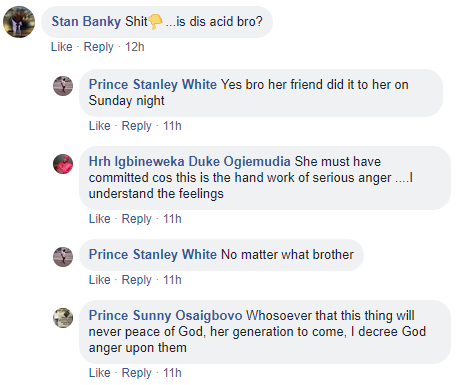Reply to 'No matter what brother' comment
The width and height of the screenshot is (476, 385).
point(136,280)
